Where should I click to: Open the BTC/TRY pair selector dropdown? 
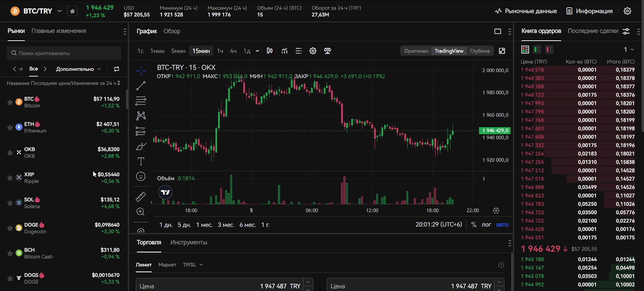point(60,11)
